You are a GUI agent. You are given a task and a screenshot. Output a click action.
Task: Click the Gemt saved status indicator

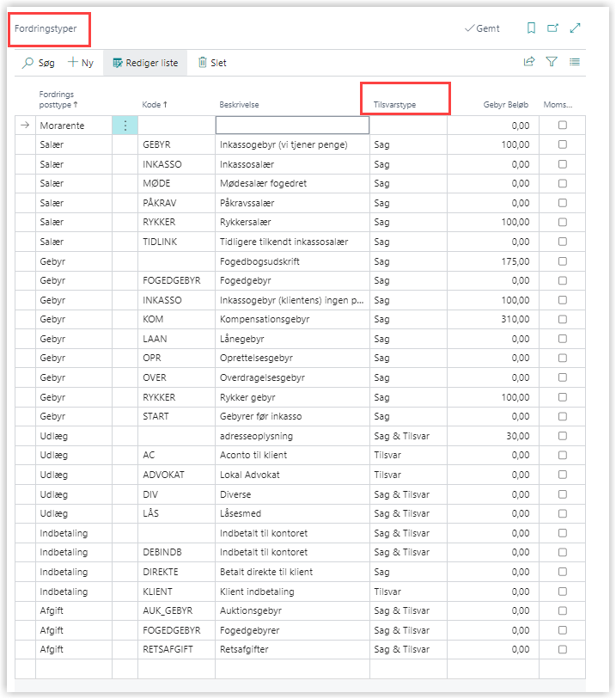tap(482, 28)
